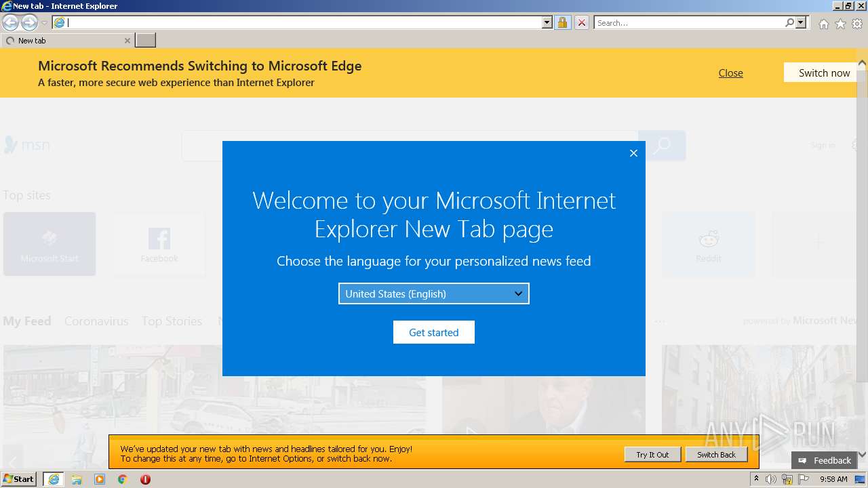The image size is (868, 488).
Task: Click the browser Back arrow button
Action: pos(11,23)
